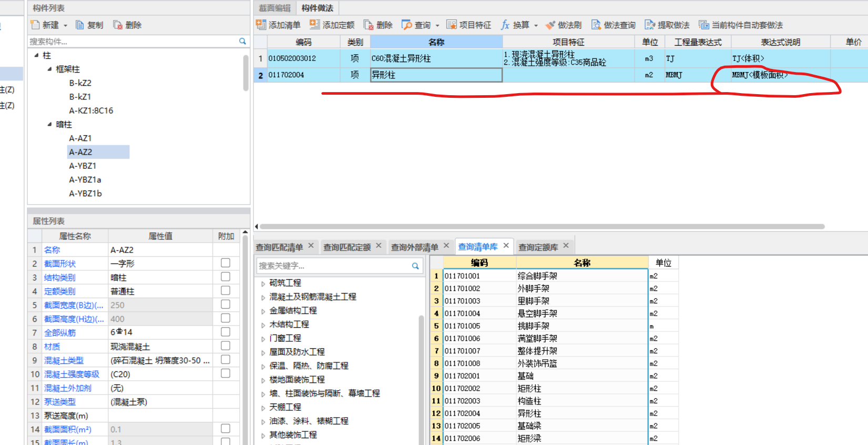This screenshot has width=868, height=445.
Task: Close the 查询外部清单 tab
Action: (x=446, y=246)
